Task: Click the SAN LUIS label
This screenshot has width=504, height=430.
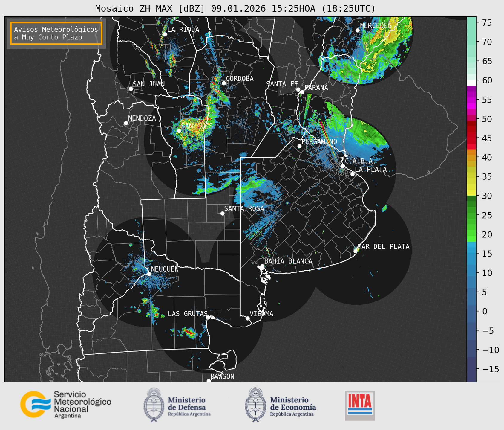Action: 197,126
